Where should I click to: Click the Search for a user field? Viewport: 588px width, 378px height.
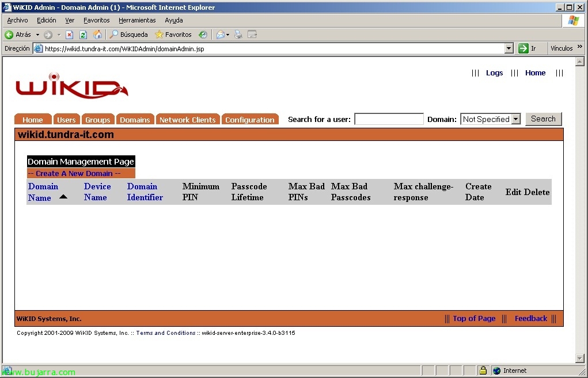389,119
